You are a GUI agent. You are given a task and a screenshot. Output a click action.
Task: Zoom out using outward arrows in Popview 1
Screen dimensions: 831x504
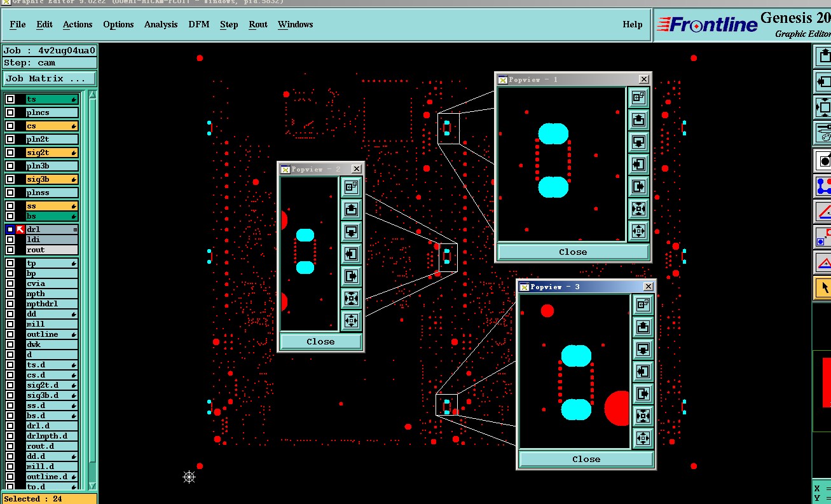click(638, 231)
